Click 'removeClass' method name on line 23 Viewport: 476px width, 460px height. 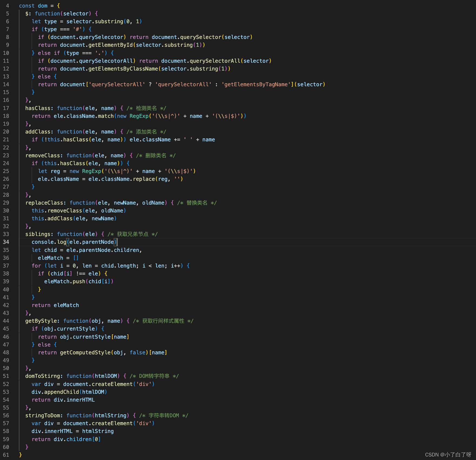point(43,155)
